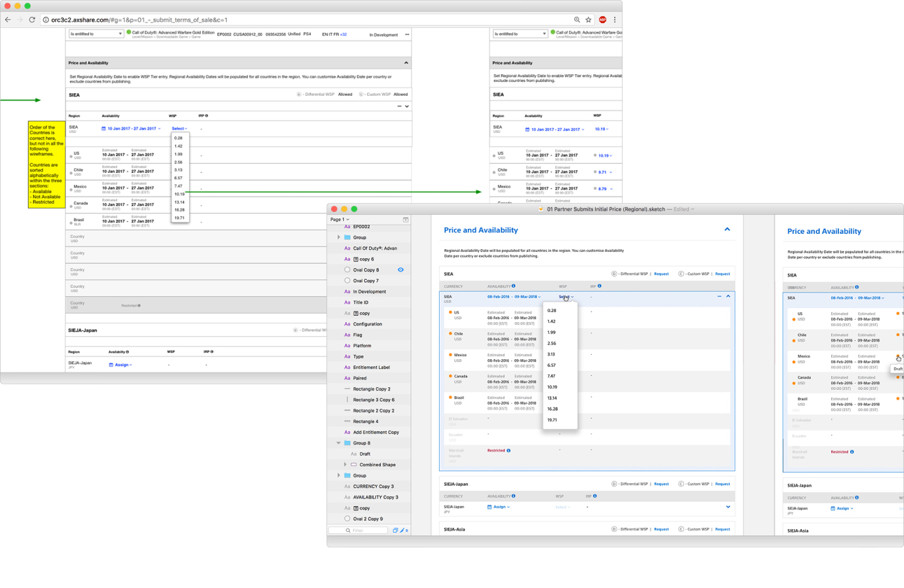
Task: Pick 3.13 from the Sketch WSP list
Action: coord(551,354)
